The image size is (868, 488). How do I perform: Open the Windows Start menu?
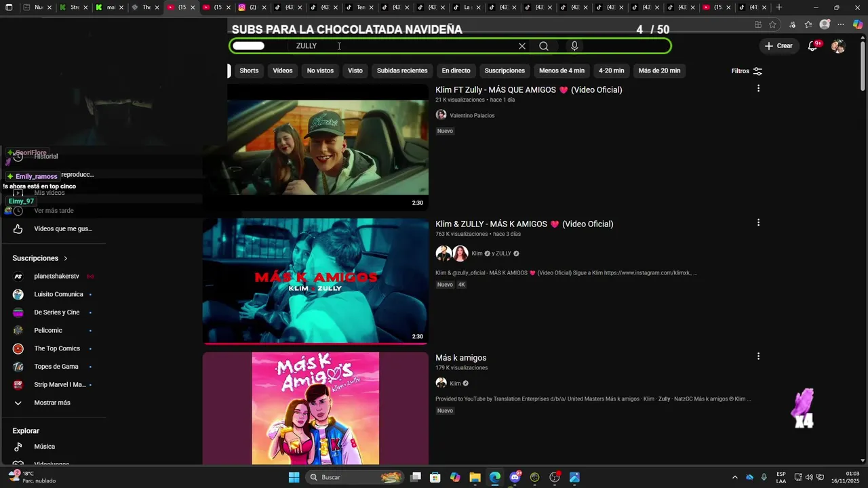[x=294, y=477]
